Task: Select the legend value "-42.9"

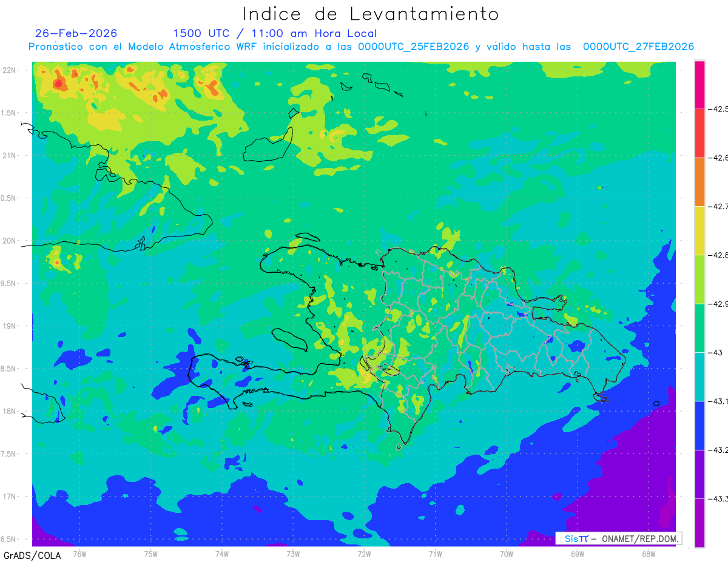Action: pyautogui.click(x=718, y=304)
